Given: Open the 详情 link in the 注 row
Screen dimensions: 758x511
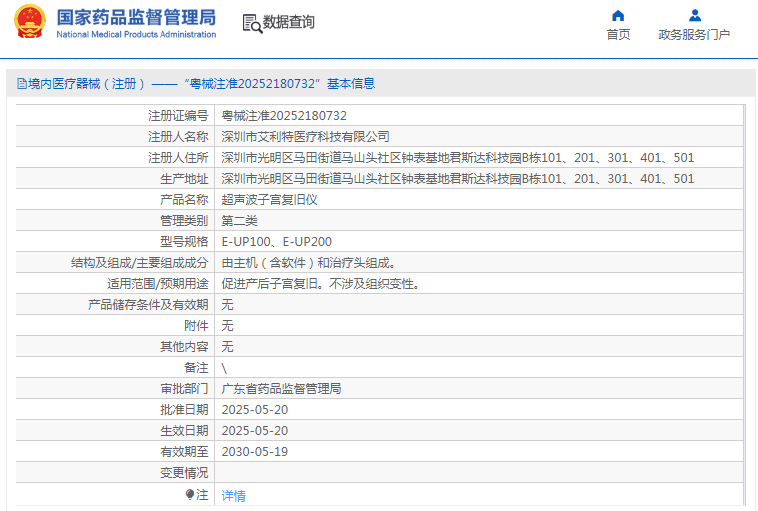Looking at the screenshot, I should 233,495.
